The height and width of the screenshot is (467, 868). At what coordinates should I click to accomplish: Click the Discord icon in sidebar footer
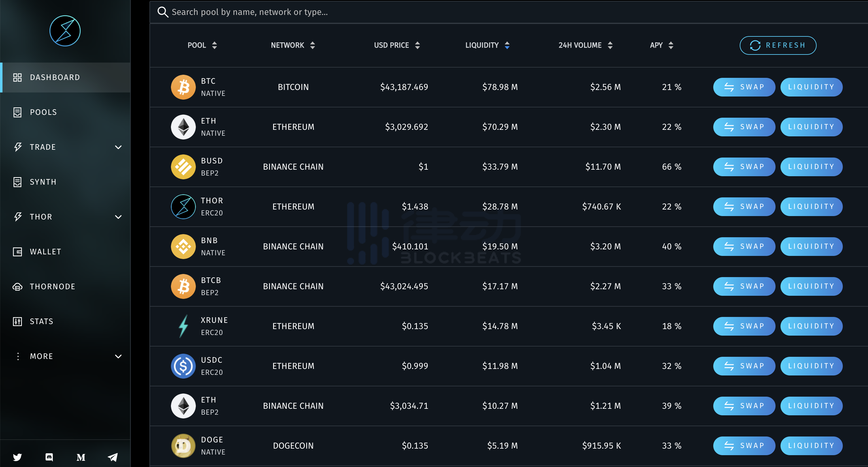pos(49,457)
